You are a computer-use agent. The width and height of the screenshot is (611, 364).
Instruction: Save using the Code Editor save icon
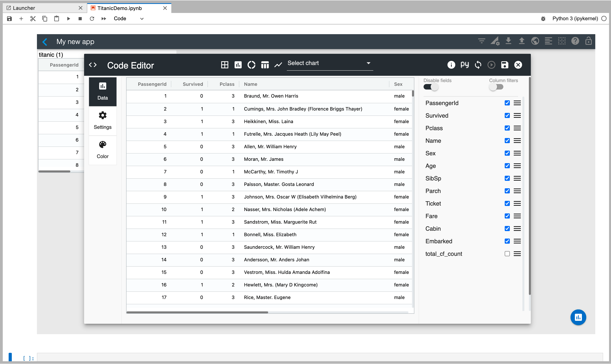tap(505, 65)
